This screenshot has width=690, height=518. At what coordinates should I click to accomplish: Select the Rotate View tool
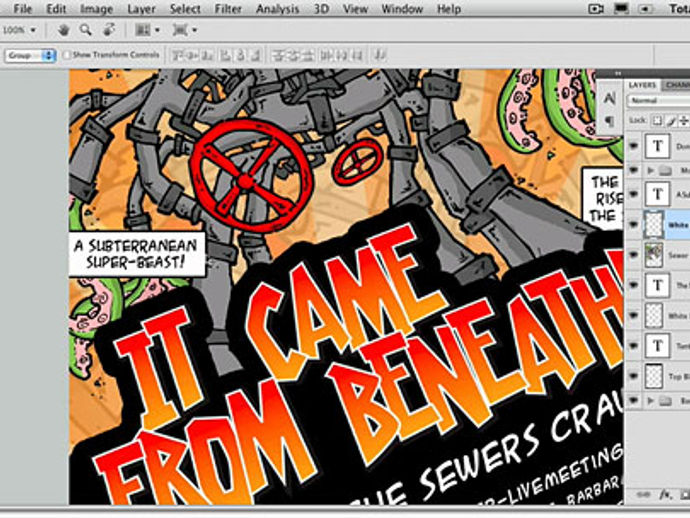click(x=109, y=30)
